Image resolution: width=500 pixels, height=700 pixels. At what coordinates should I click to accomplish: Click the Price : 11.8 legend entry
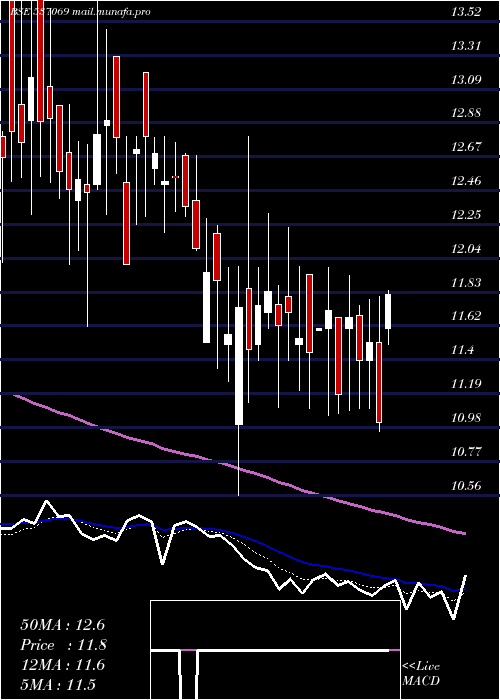(63, 645)
